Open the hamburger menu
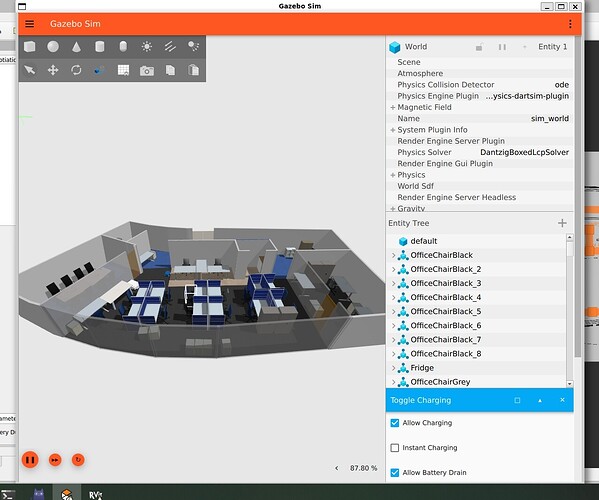Screen dimensions: 599x500 (30, 24)
